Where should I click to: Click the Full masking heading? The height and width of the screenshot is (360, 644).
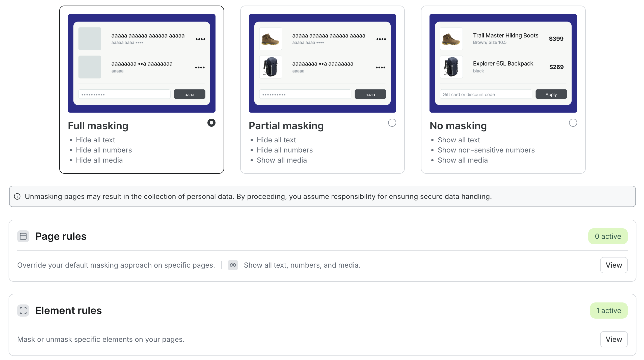pyautogui.click(x=98, y=126)
